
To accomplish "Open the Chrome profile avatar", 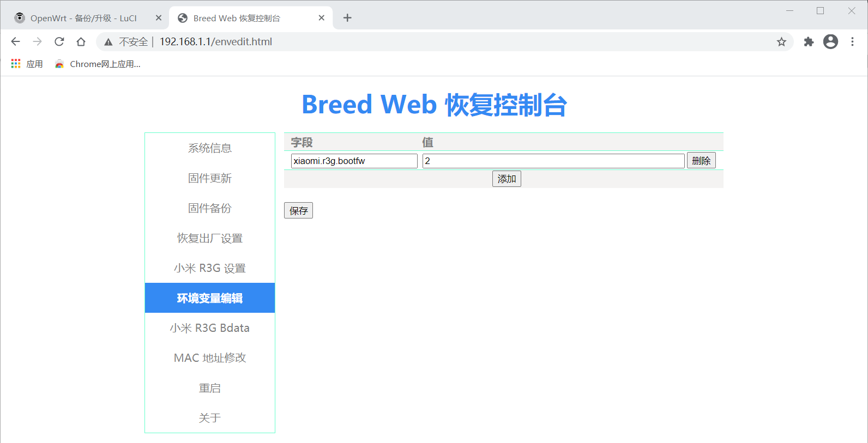I will [830, 41].
